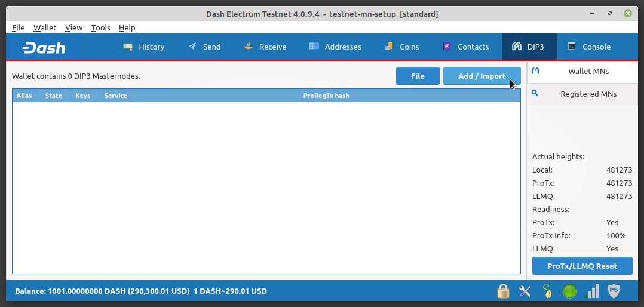Click the green network status circle

569,291
